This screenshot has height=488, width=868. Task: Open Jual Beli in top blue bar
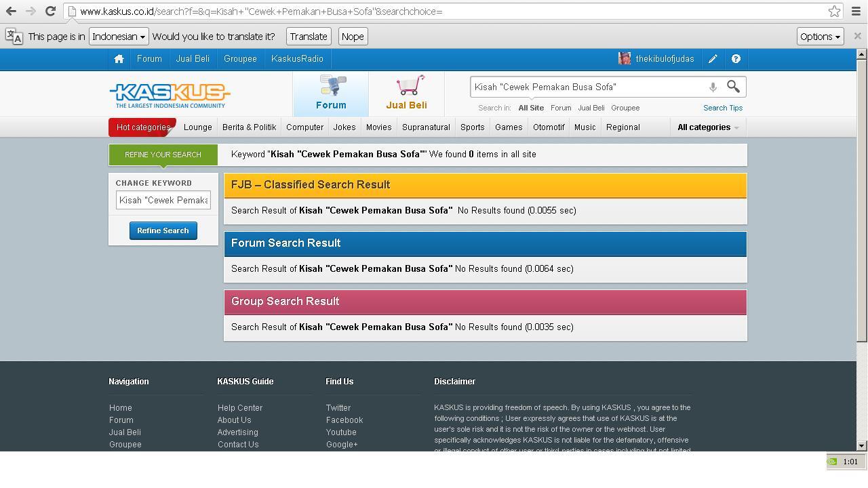[x=193, y=59]
